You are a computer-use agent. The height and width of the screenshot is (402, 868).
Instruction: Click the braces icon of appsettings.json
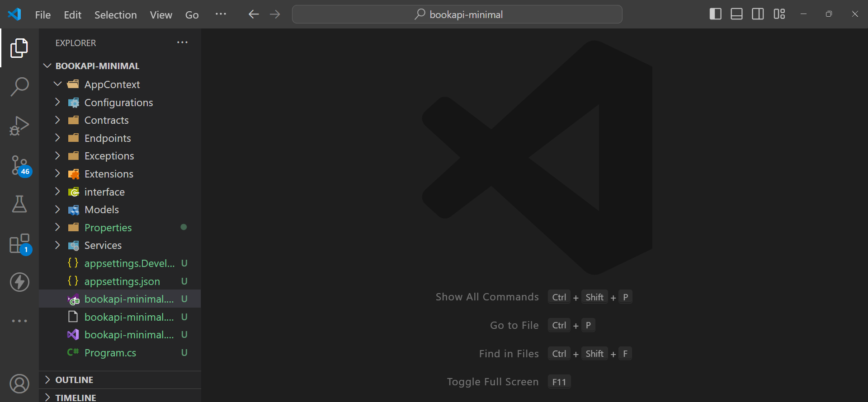coord(73,281)
